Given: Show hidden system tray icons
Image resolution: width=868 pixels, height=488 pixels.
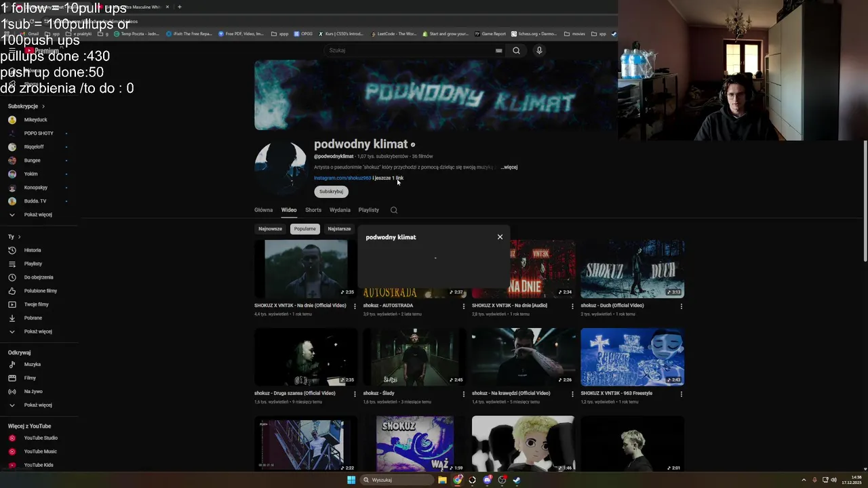Looking at the screenshot, I should click(804, 480).
